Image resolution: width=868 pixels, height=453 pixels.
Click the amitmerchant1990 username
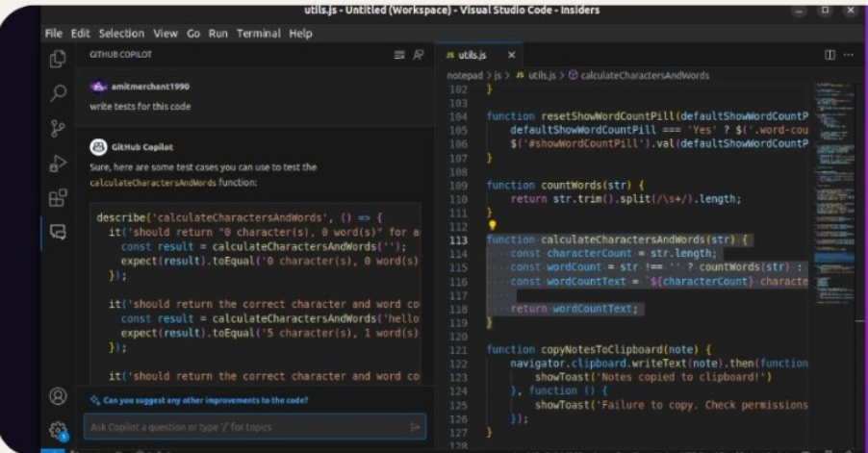[150, 87]
